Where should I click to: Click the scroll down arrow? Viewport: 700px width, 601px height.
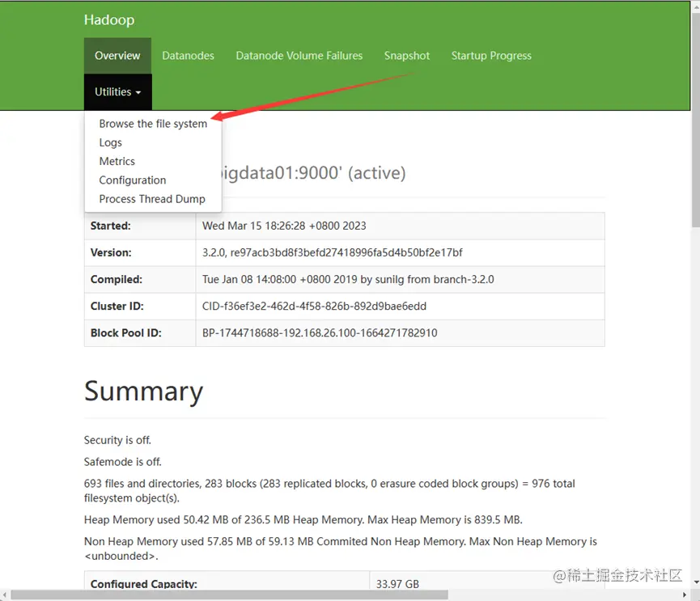pyautogui.click(x=696, y=582)
